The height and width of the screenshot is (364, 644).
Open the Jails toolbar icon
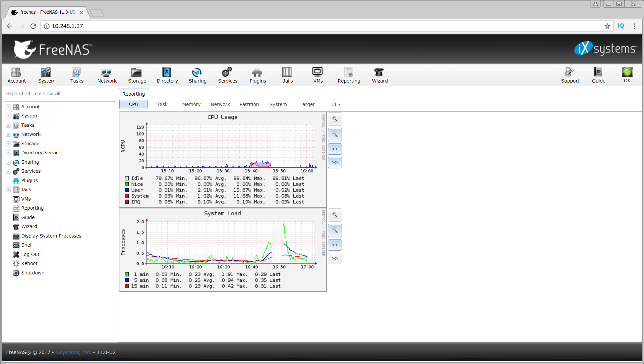[288, 75]
